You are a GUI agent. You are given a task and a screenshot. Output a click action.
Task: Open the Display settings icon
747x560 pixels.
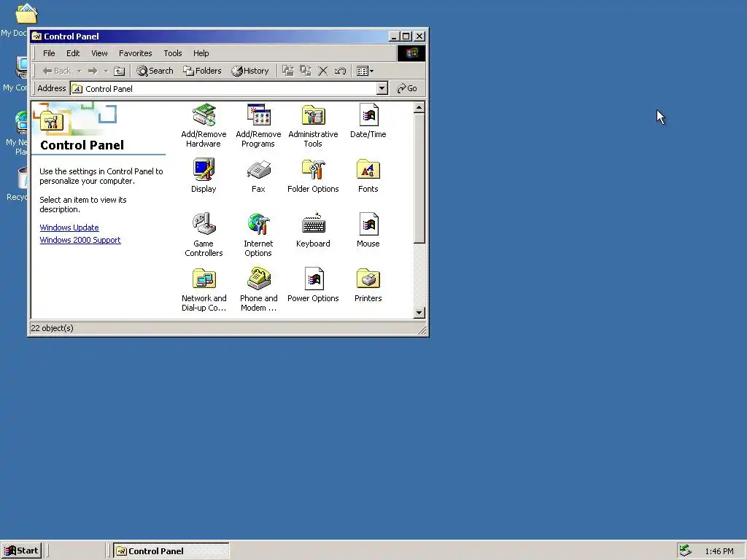[204, 176]
